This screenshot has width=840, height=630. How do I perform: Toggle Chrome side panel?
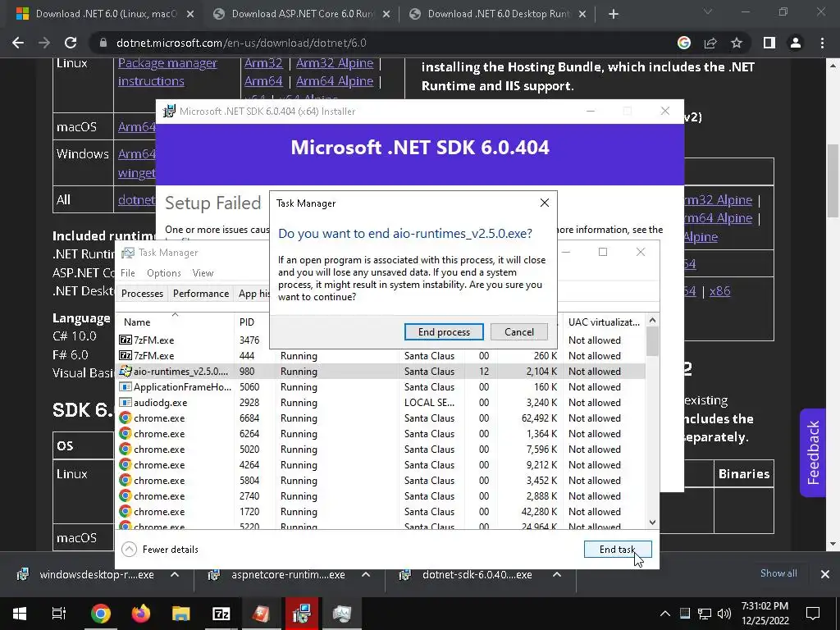[769, 43]
